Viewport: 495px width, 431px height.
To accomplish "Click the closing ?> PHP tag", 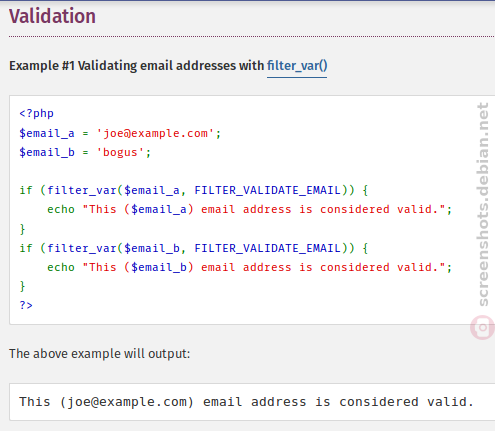I will click(26, 305).
